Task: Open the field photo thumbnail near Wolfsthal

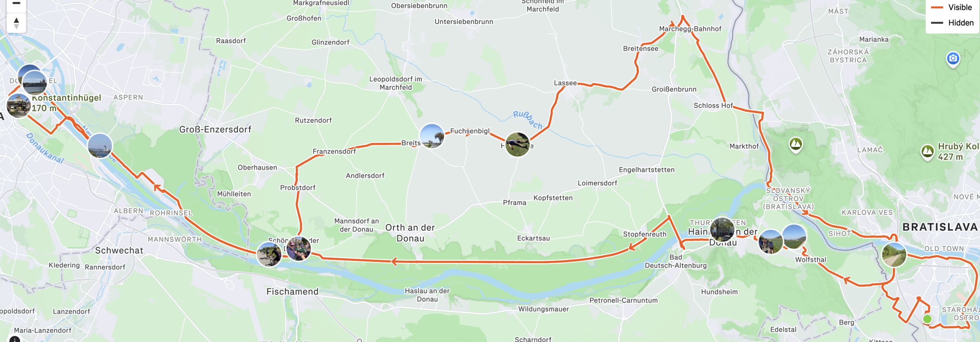Action: coord(794,237)
